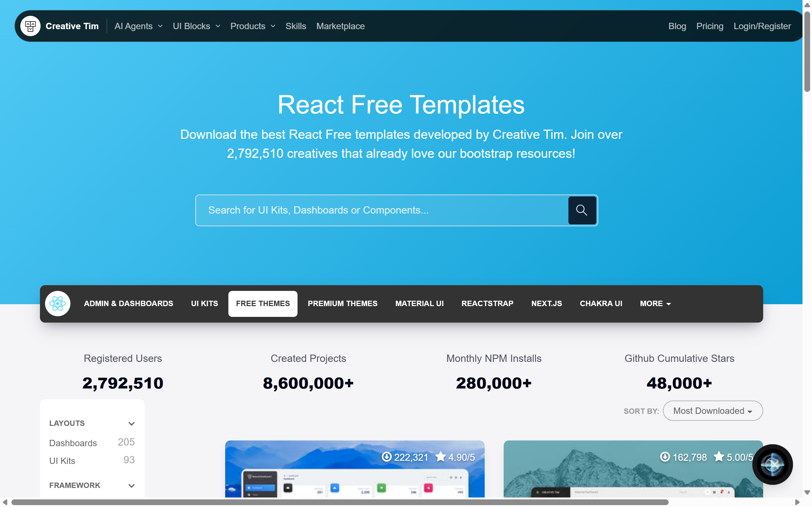This screenshot has height=507, width=812.
Task: Open the Products dropdown menu
Action: point(253,26)
